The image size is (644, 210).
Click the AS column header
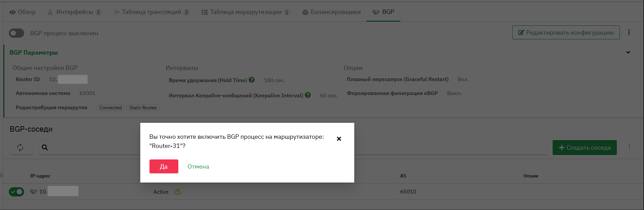[403, 176]
